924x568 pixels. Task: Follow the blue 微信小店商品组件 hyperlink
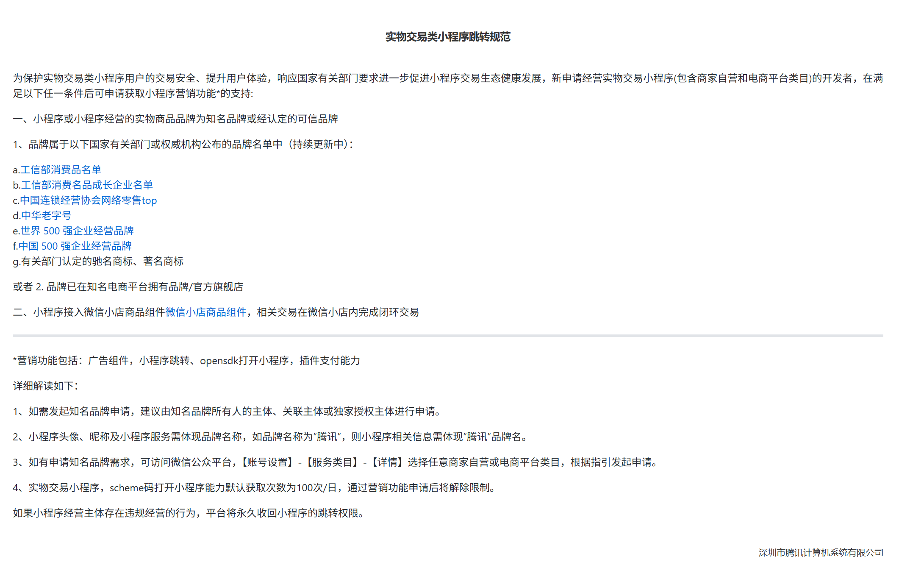[x=206, y=312]
